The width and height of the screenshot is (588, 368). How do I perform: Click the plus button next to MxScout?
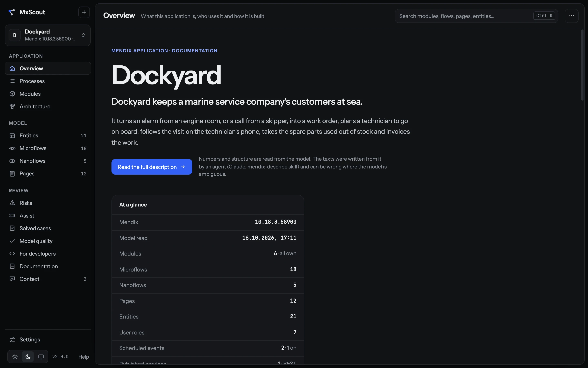pyautogui.click(x=84, y=12)
